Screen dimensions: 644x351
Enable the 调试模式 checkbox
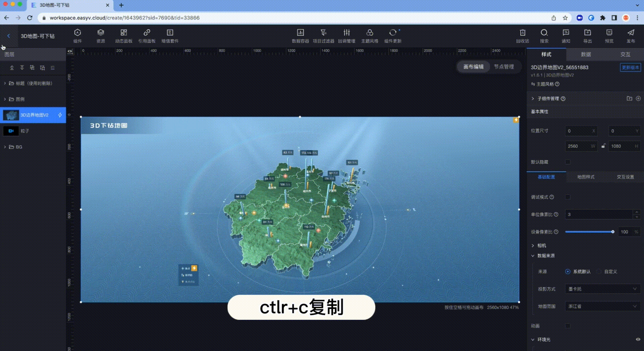(x=568, y=197)
